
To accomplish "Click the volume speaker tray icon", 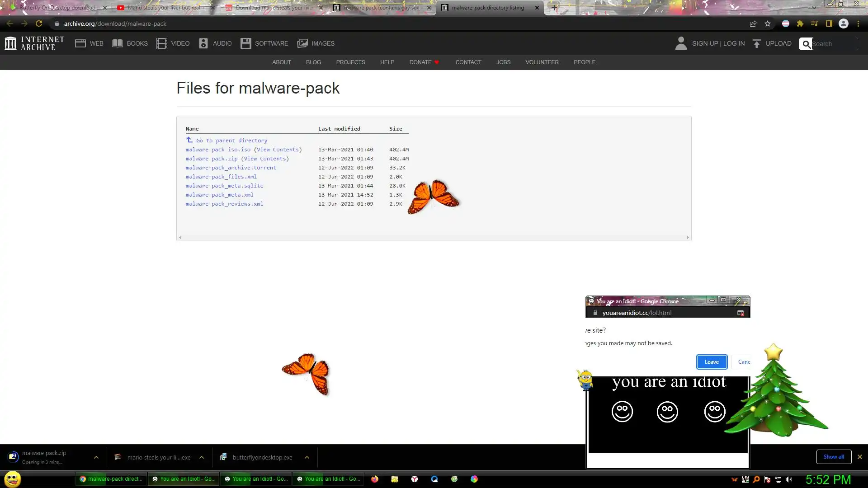I will (789, 479).
